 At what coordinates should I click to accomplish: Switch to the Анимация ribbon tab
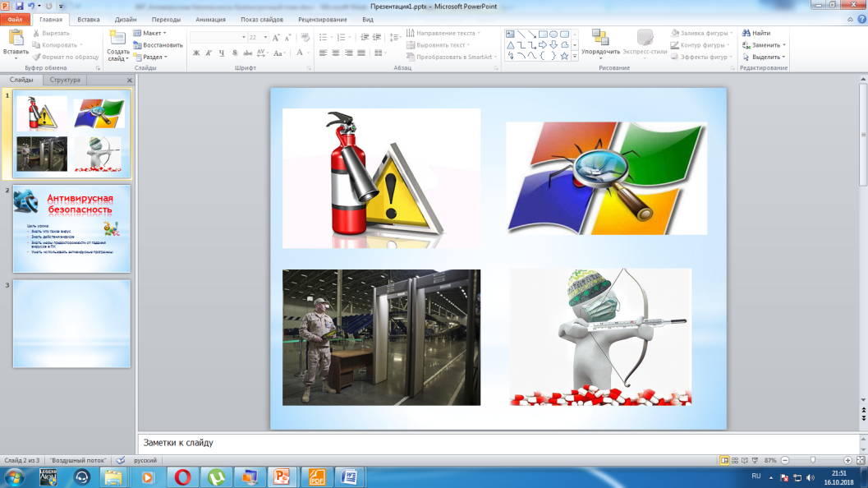[210, 20]
